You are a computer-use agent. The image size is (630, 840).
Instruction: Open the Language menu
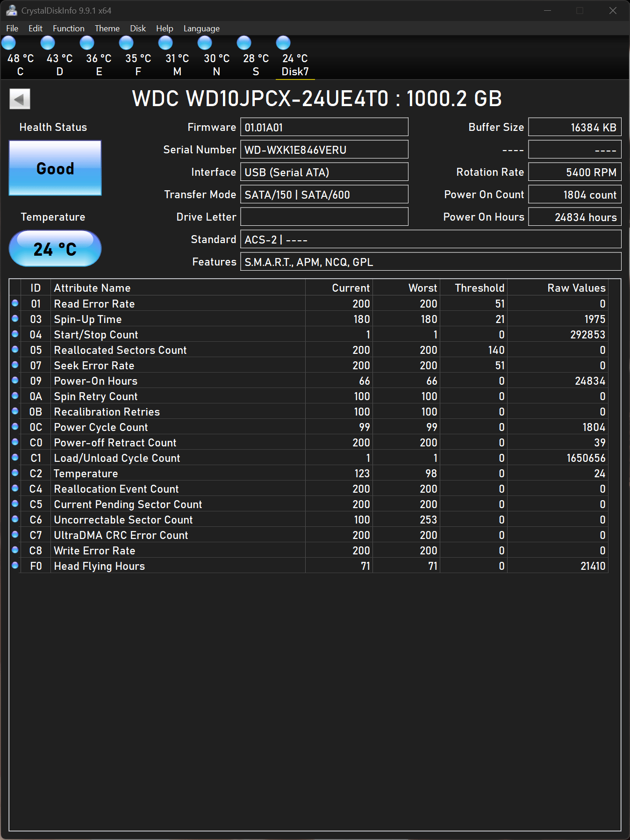click(x=201, y=29)
